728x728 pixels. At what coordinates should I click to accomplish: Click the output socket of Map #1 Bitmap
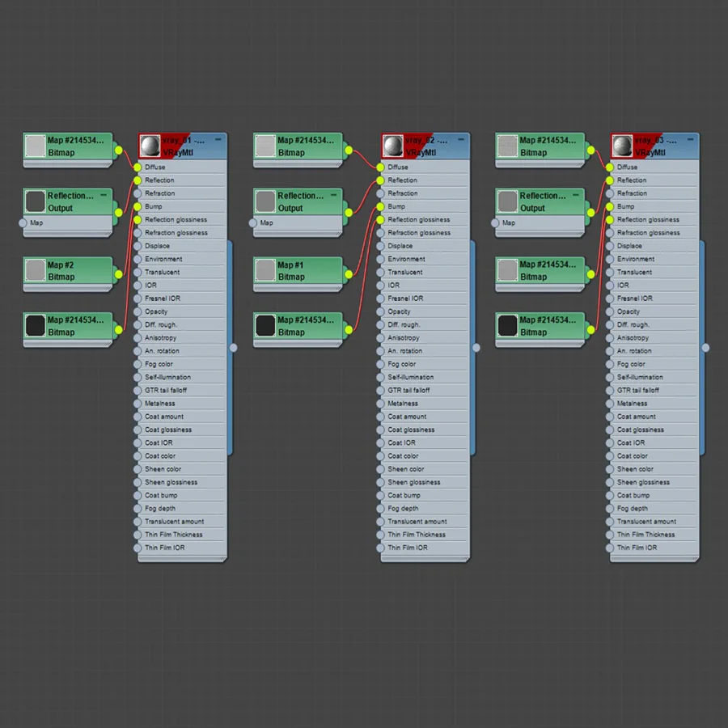click(x=349, y=274)
